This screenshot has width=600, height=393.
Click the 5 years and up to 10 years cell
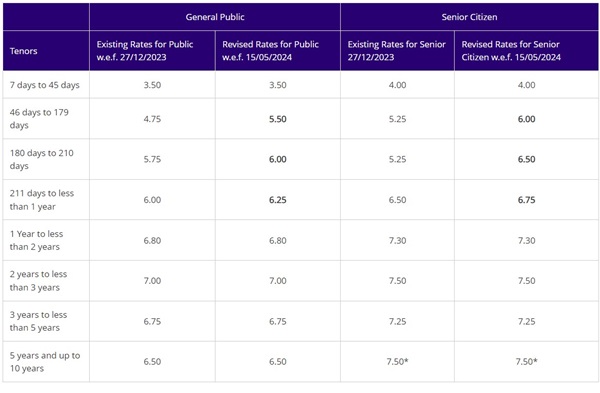[x=46, y=362]
